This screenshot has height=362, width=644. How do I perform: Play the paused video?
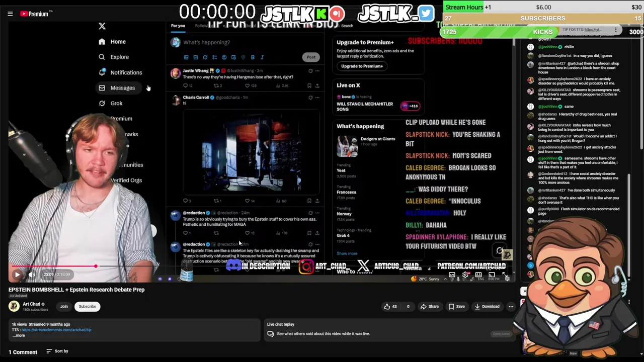(17, 275)
